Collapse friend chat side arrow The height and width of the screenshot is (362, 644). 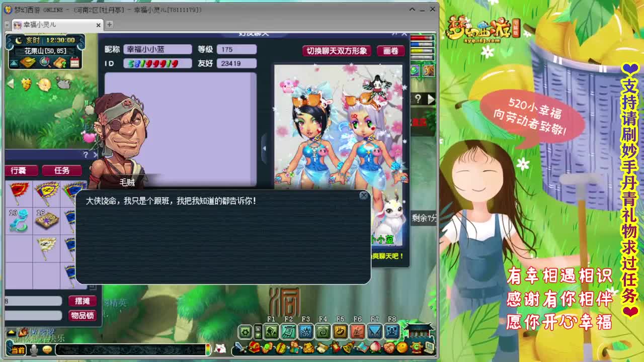coord(264,149)
